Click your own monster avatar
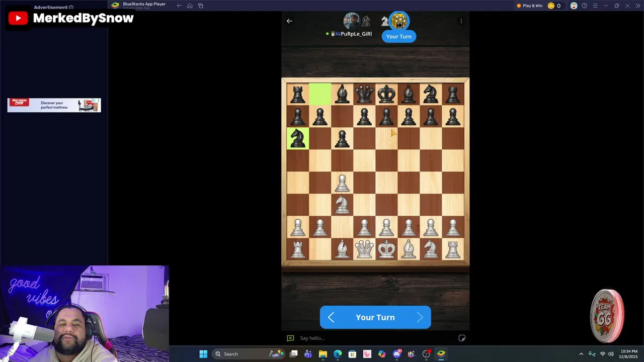 click(x=399, y=21)
